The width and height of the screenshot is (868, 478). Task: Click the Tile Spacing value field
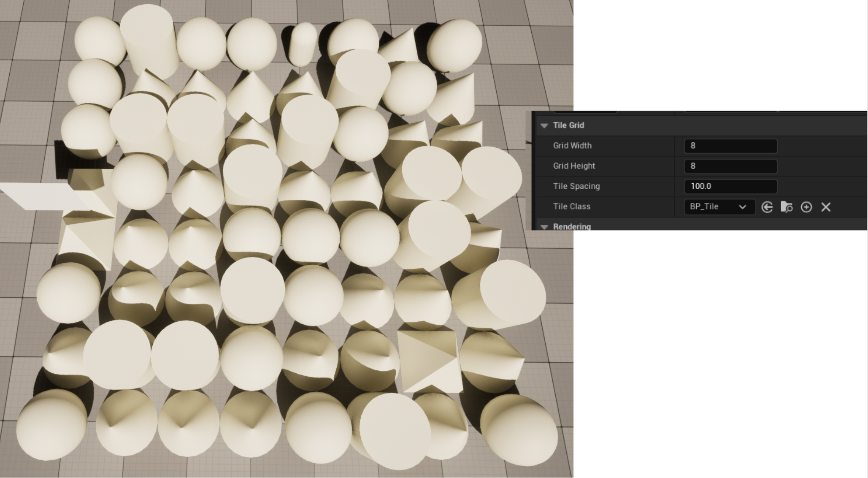(x=730, y=186)
